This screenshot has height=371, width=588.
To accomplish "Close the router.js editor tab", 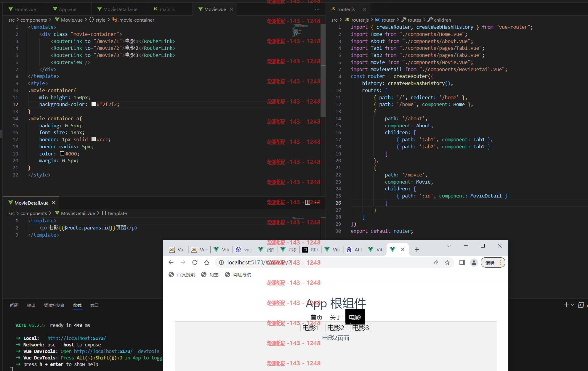I will pyautogui.click(x=364, y=9).
